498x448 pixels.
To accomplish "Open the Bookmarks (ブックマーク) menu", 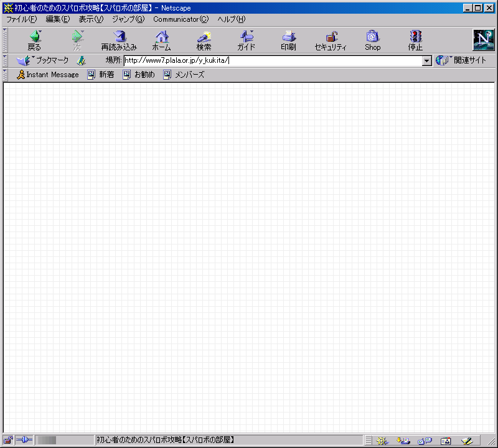I will click(42, 60).
